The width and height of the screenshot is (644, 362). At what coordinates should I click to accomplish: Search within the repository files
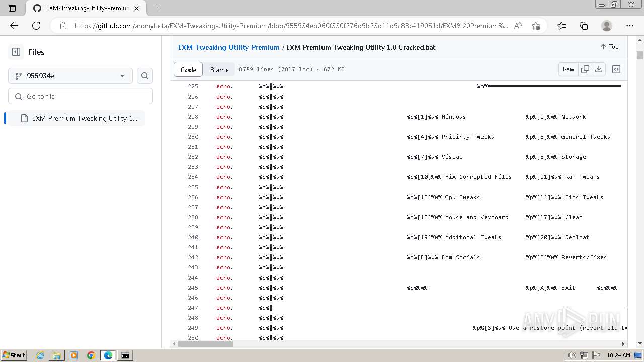click(x=145, y=76)
